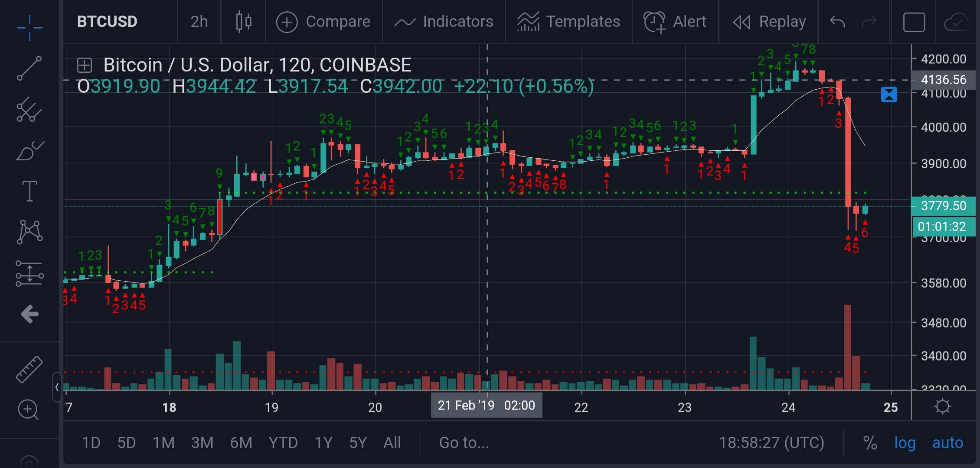Screen dimensions: 980x468
Task: Toggle auto scale mode
Action: [x=947, y=443]
